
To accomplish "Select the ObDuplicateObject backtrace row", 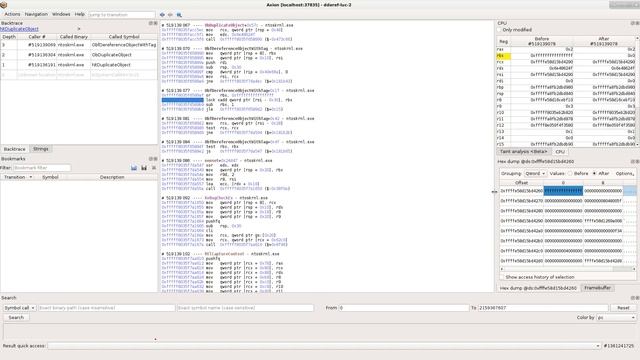I will [79, 55].
